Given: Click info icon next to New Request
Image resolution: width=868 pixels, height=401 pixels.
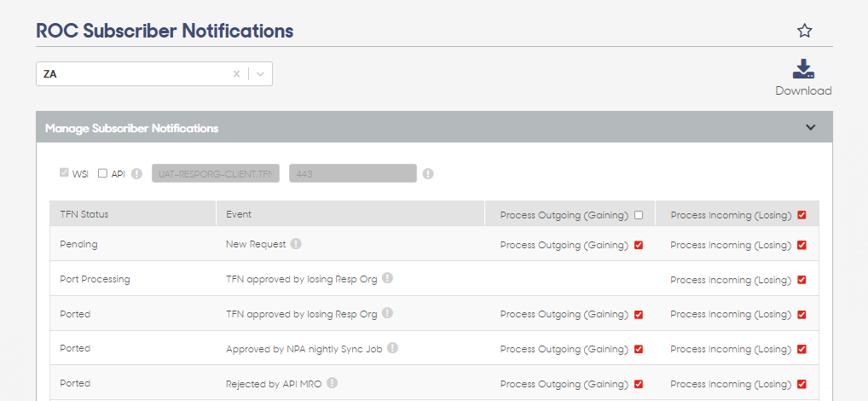Looking at the screenshot, I should [x=296, y=244].
